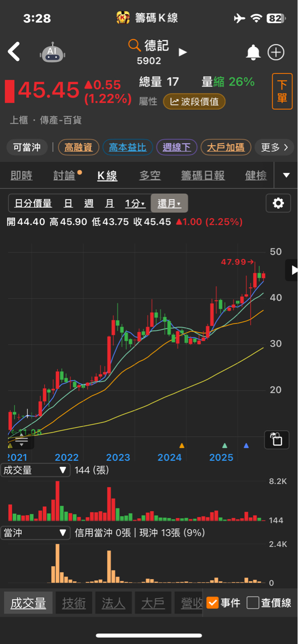This screenshot has width=298, height=644.
Task: Tap the 波段價值 button
Action: (194, 102)
